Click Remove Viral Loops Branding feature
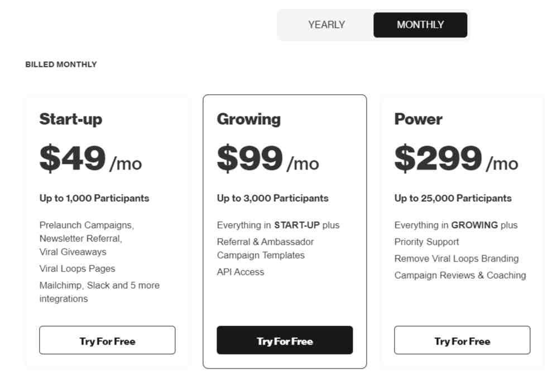This screenshot has height=392, width=557. [x=457, y=259]
